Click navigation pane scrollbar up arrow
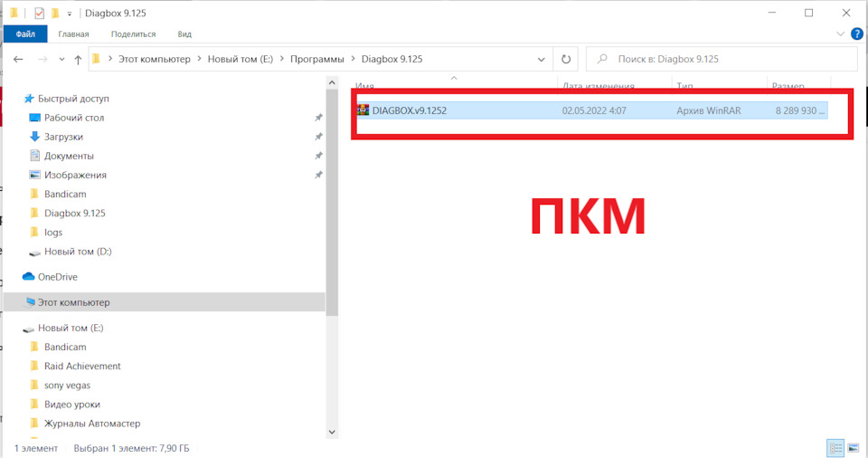The image size is (868, 458). (332, 82)
